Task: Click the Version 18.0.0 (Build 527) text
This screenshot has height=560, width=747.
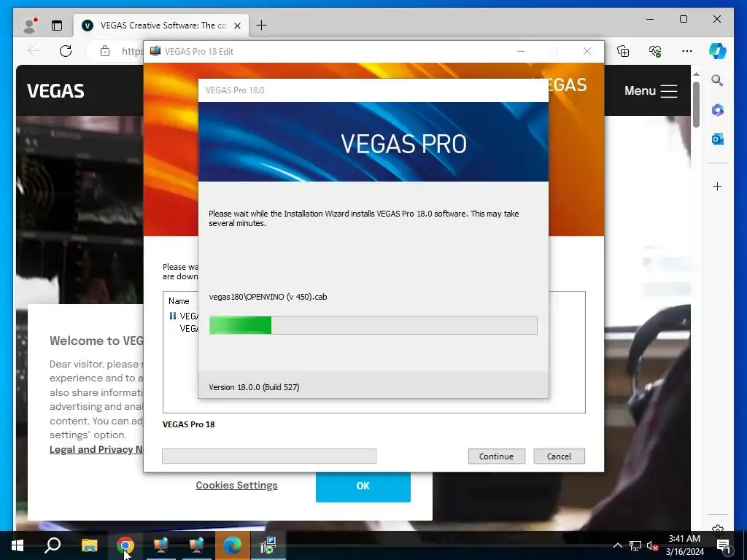Action: [x=254, y=387]
